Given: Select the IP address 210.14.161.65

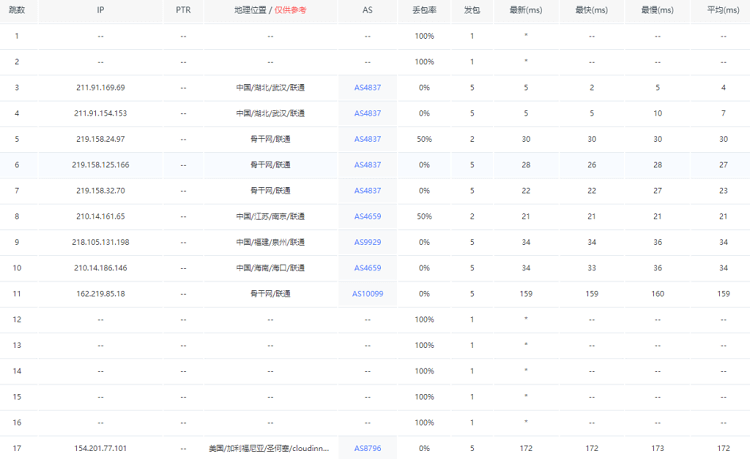Looking at the screenshot, I should tap(100, 216).
